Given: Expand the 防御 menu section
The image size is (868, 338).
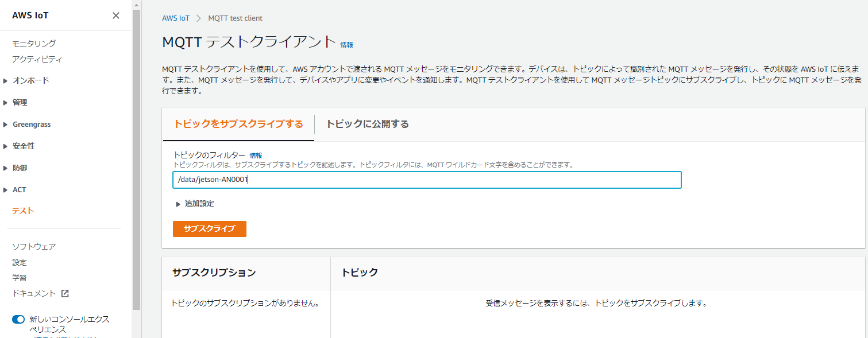Looking at the screenshot, I should coord(15,168).
